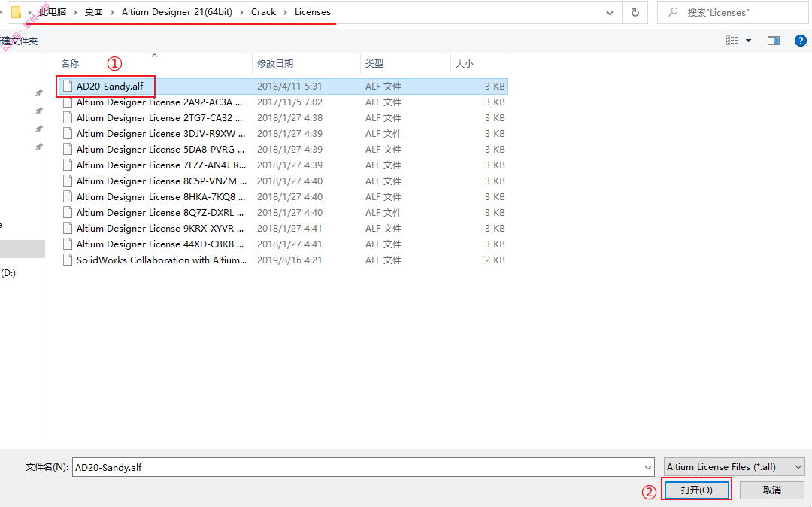Image resolution: width=812 pixels, height=507 pixels.
Task: Expand the chevron after 桌面 breadcrumb
Action: click(112, 12)
